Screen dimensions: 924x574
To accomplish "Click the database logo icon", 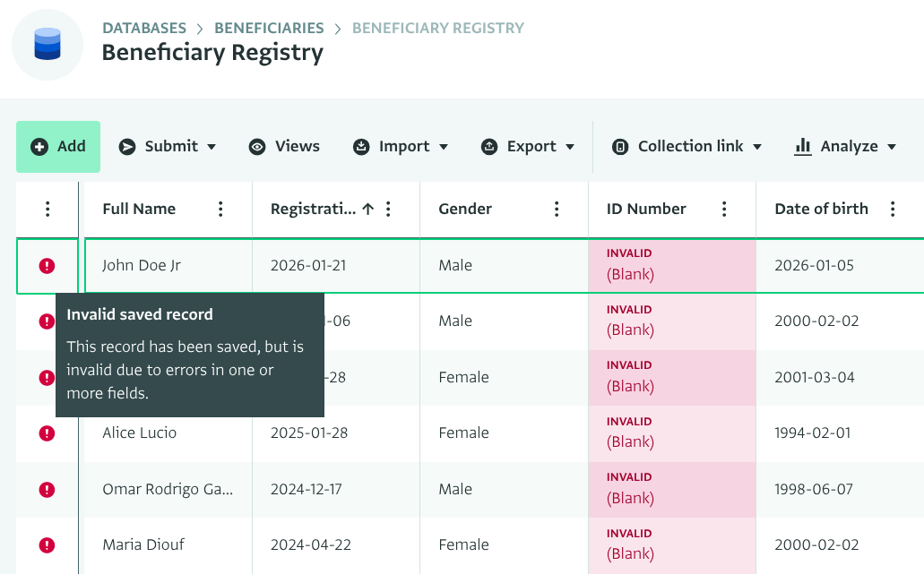I will pyautogui.click(x=47, y=45).
